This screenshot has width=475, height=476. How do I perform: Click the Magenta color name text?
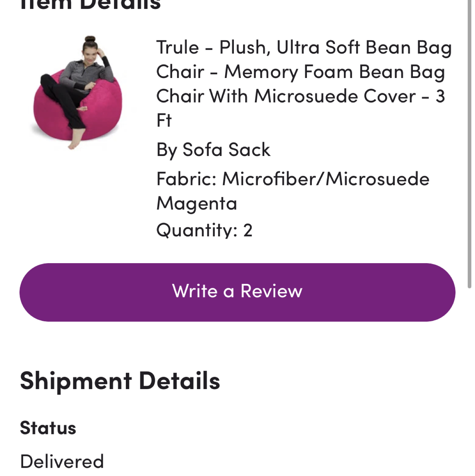pyautogui.click(x=197, y=204)
